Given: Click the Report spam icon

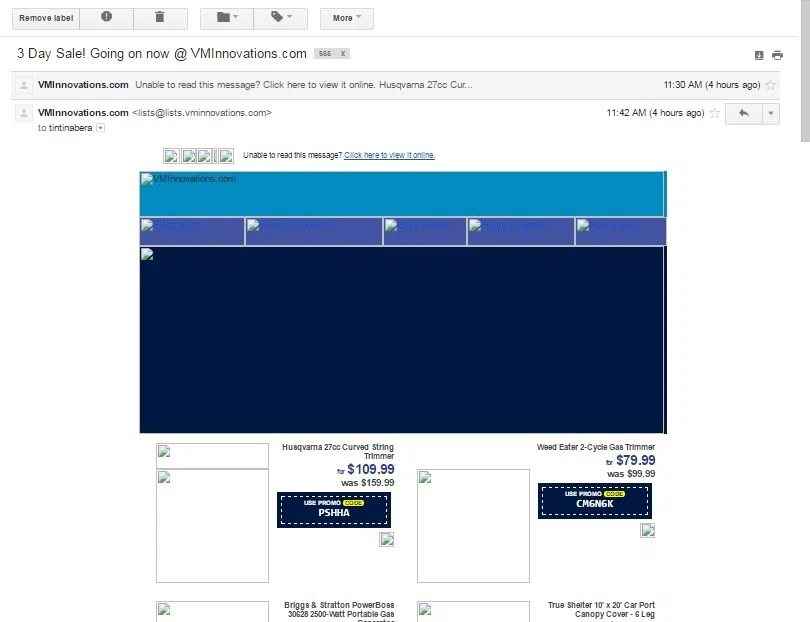Looking at the screenshot, I should [106, 18].
